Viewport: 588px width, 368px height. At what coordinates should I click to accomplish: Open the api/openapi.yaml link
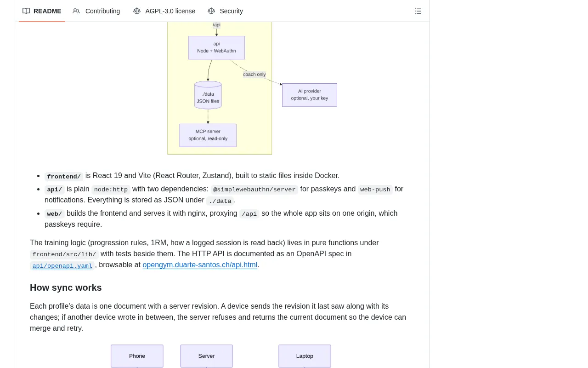pos(62,266)
